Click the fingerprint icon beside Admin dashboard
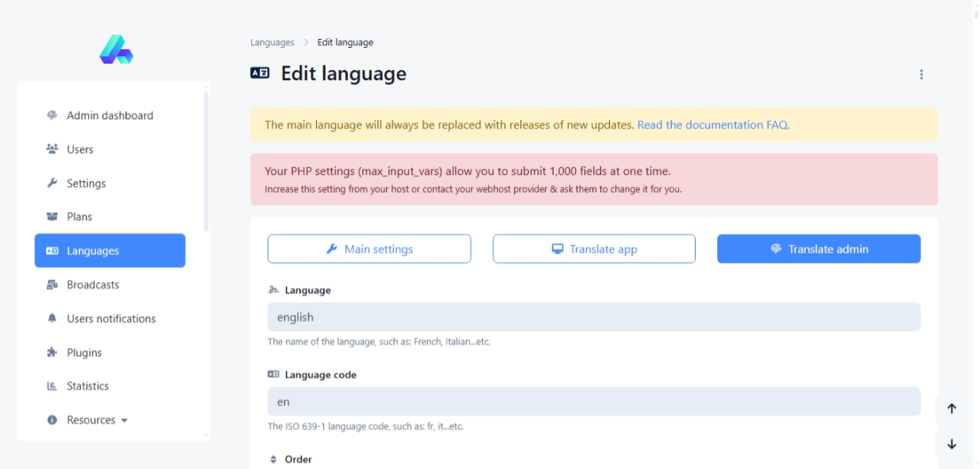 [x=52, y=115]
